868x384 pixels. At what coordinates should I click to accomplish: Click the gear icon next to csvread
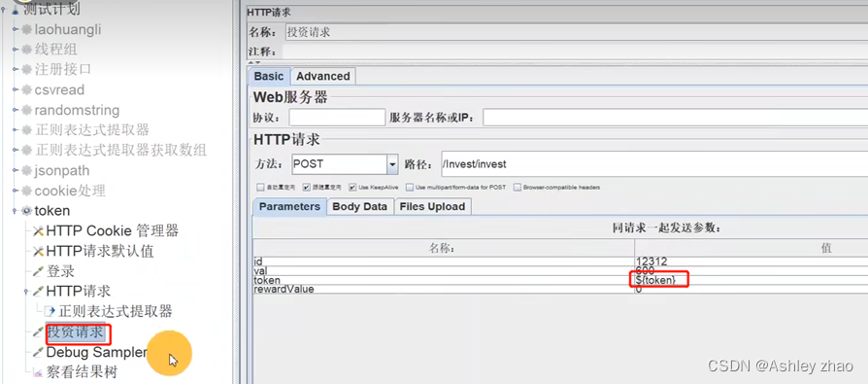26,89
